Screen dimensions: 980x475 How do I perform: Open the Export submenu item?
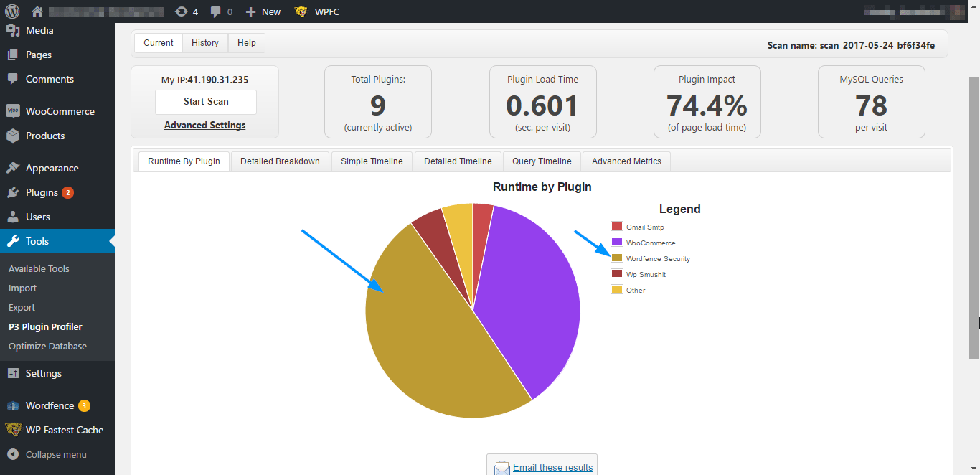pyautogui.click(x=22, y=307)
